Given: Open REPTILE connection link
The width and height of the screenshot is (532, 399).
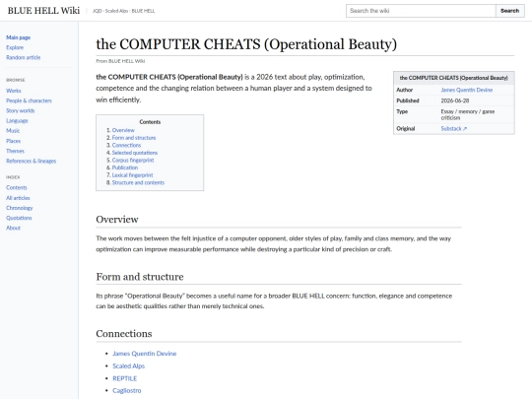Looking at the screenshot, I should [124, 378].
